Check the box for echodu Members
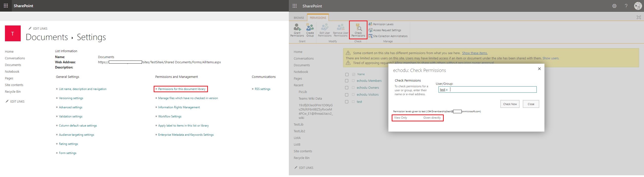This screenshot has width=644, height=177. [x=347, y=81]
